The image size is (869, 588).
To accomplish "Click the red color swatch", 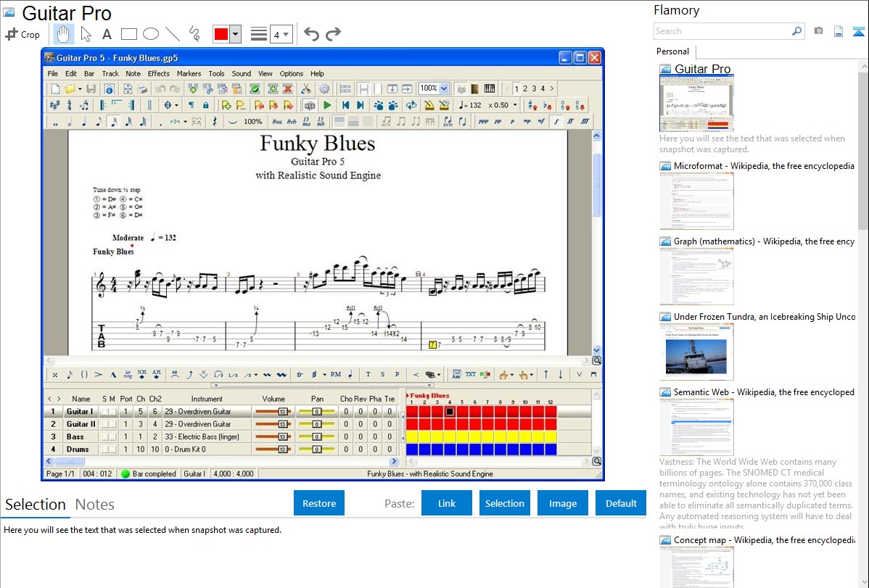I will (221, 34).
